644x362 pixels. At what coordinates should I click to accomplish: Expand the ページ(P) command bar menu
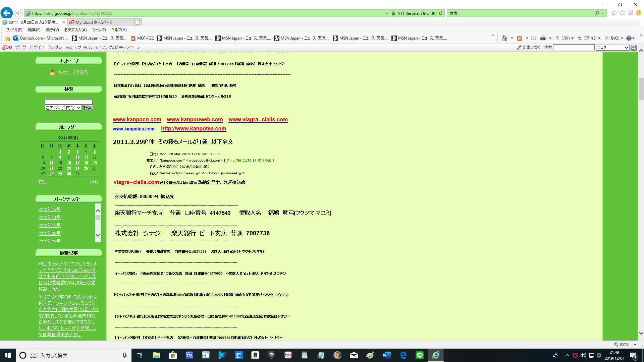point(564,38)
